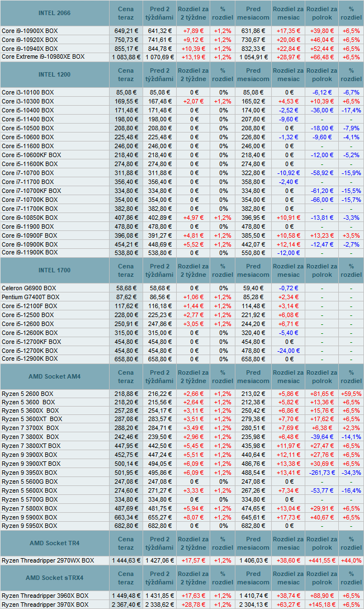The height and width of the screenshot is (609, 364).
Task: Select the AMD Socket TR4 section header
Action: [54, 544]
